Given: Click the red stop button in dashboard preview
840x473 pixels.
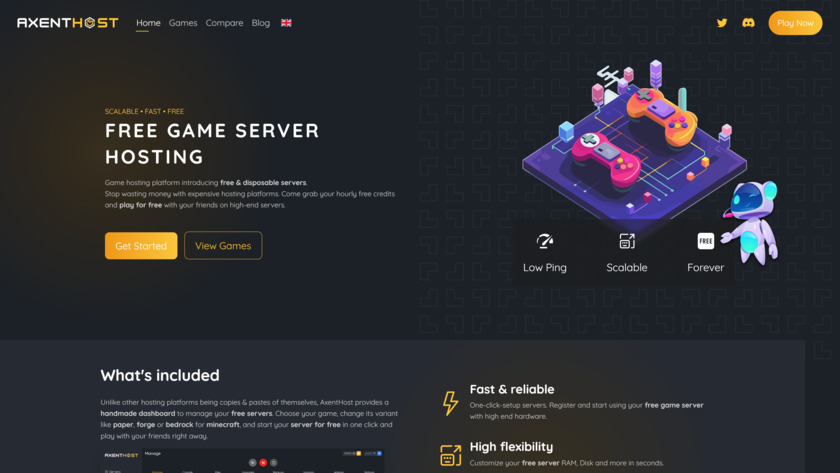Looking at the screenshot, I should 263,462.
